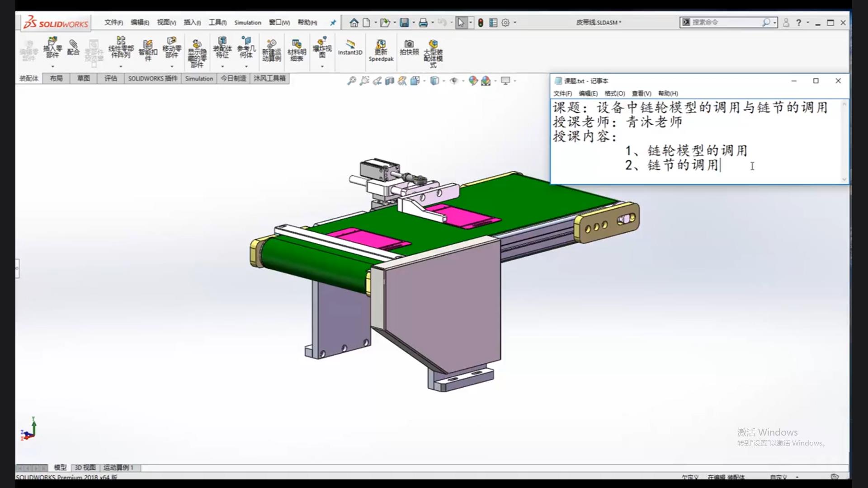The image size is (868, 488).
Task: Open View Settings monitor icon
Action: pyautogui.click(x=505, y=81)
